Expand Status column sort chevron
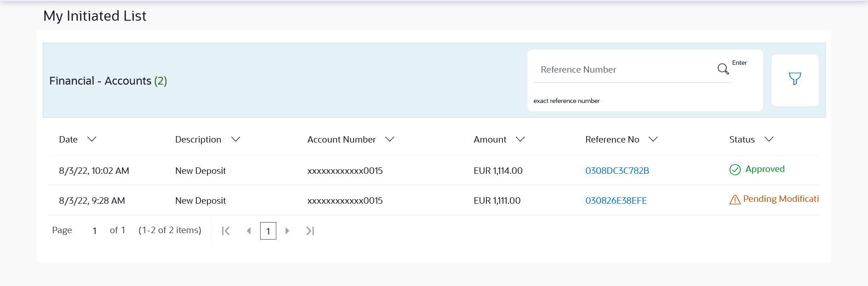 pos(769,139)
